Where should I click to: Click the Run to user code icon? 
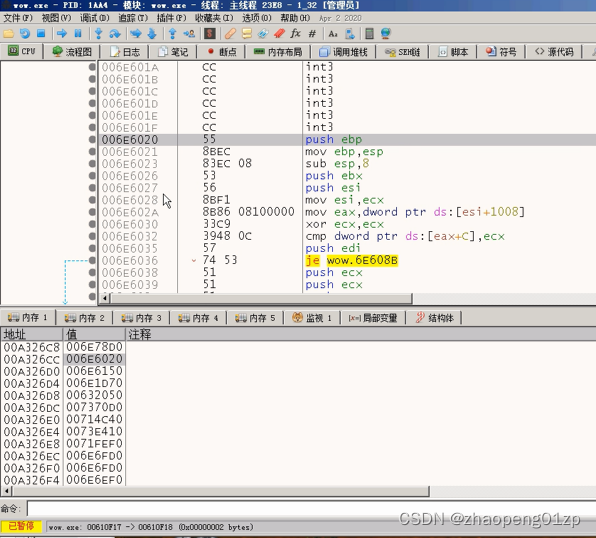[x=189, y=33]
